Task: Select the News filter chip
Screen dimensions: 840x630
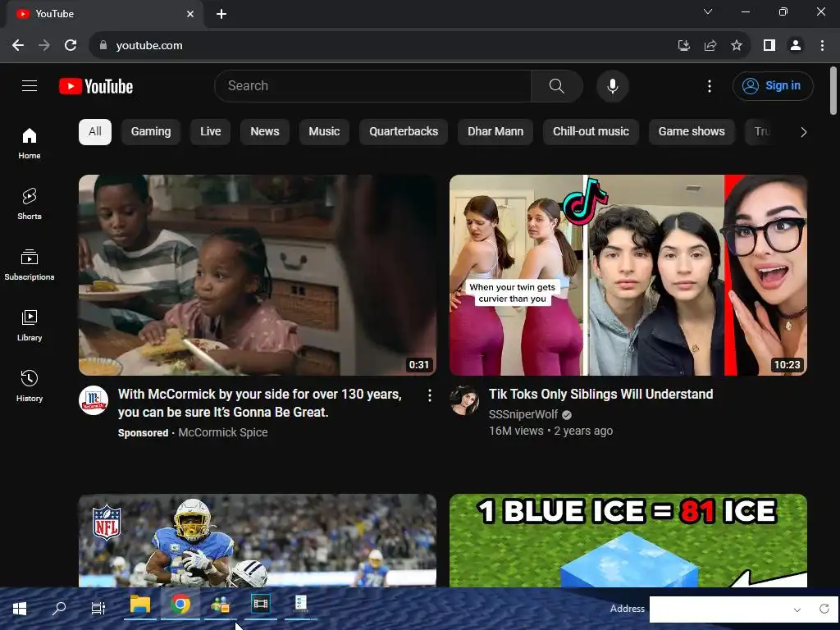Action: 265,132
